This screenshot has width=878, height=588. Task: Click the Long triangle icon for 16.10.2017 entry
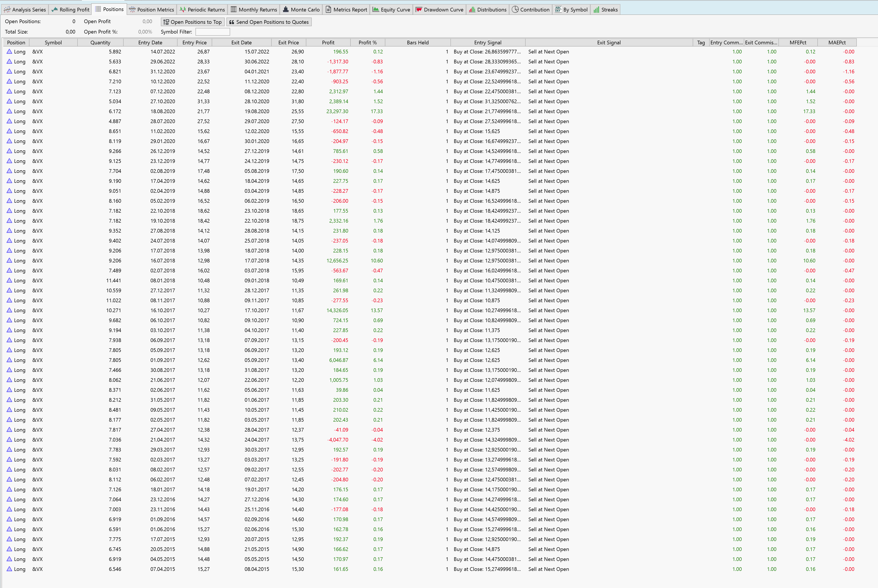(x=9, y=310)
